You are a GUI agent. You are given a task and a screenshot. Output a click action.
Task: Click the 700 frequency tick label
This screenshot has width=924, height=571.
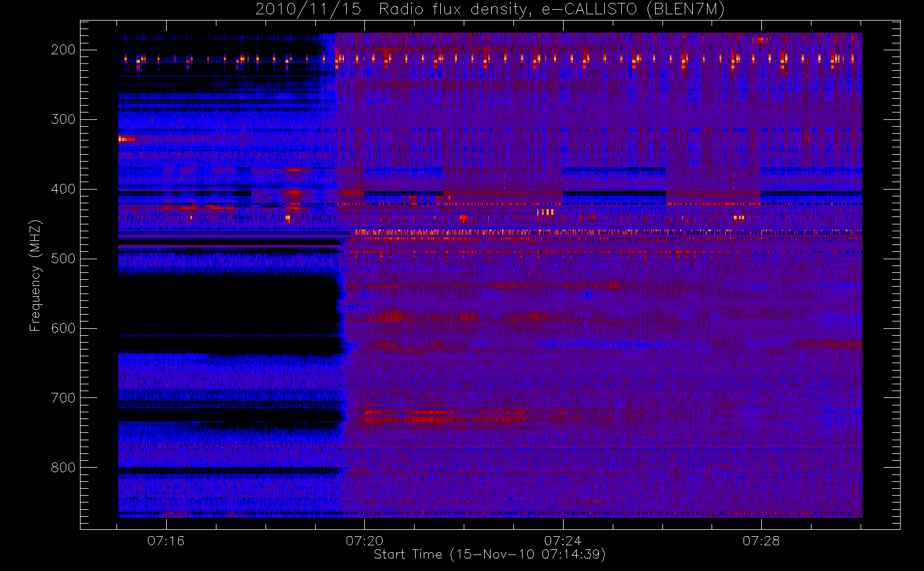63,398
